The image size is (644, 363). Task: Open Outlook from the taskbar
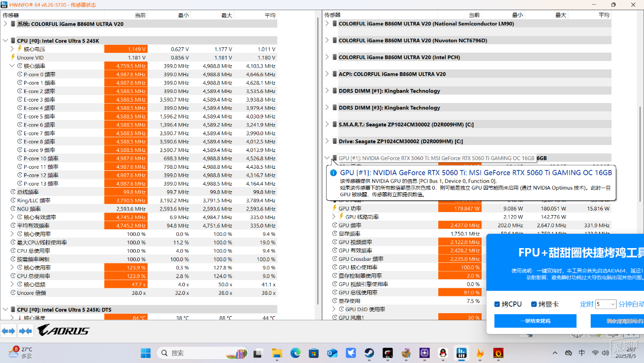(332, 353)
